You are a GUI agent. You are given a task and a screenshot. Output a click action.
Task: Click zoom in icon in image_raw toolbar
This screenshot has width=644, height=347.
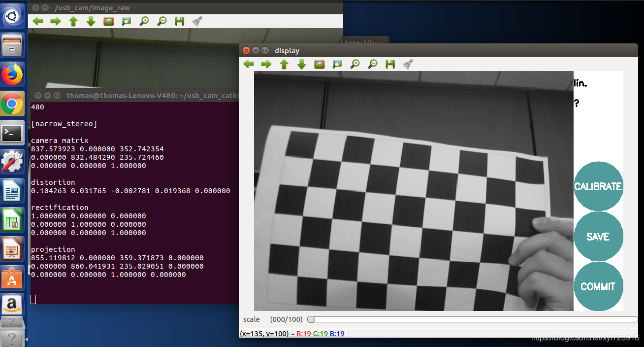144,21
